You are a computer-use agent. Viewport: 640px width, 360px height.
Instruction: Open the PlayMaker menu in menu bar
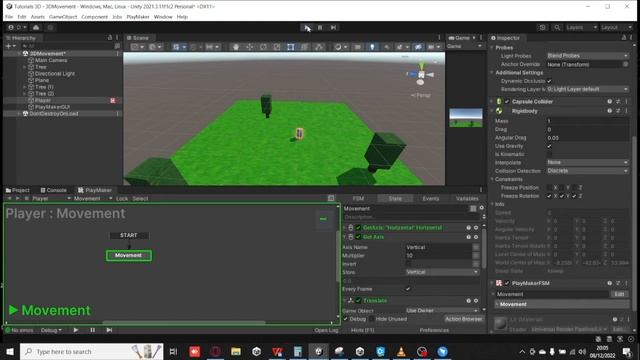tap(138, 17)
